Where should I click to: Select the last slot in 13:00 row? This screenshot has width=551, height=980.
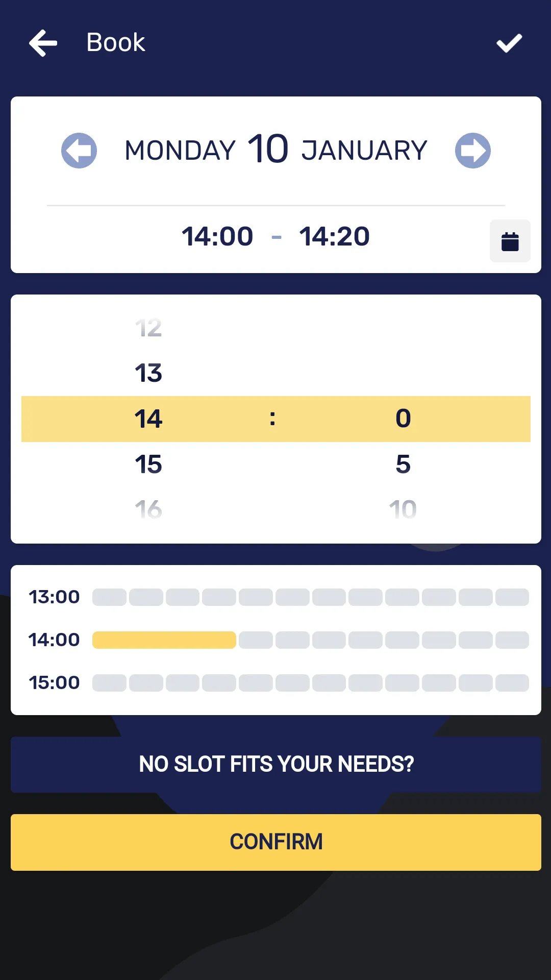pos(512,597)
